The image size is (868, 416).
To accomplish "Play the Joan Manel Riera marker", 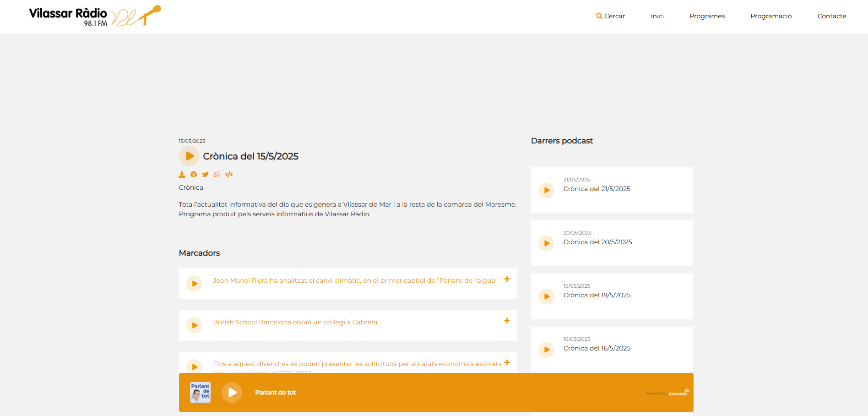I will [x=194, y=284].
